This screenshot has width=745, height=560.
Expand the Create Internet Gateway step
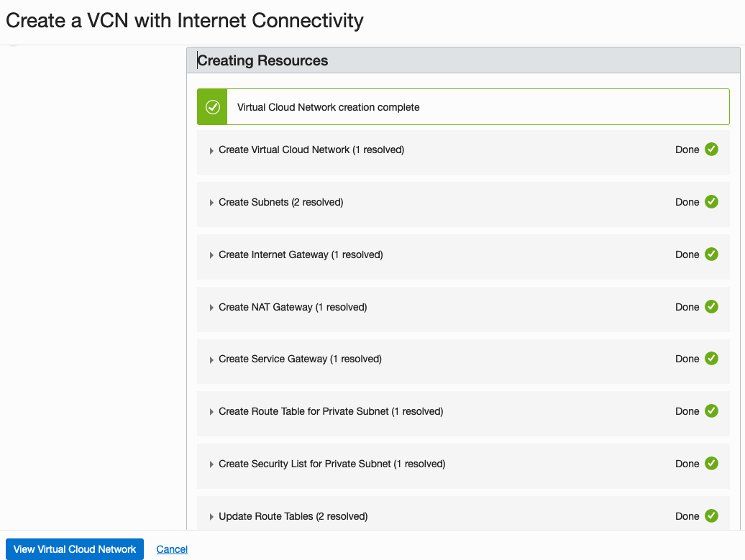point(212,256)
